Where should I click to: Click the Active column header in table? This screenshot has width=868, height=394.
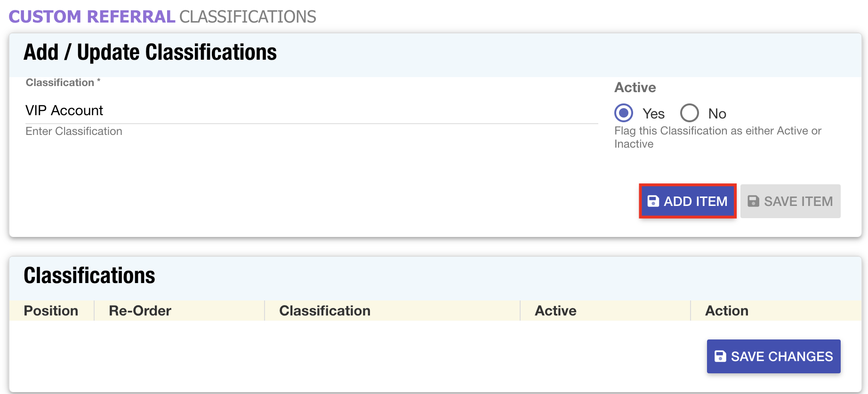555,311
